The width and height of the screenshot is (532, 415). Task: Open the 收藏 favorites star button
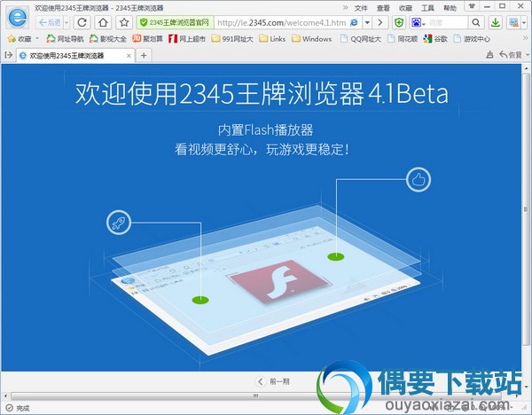(20, 39)
